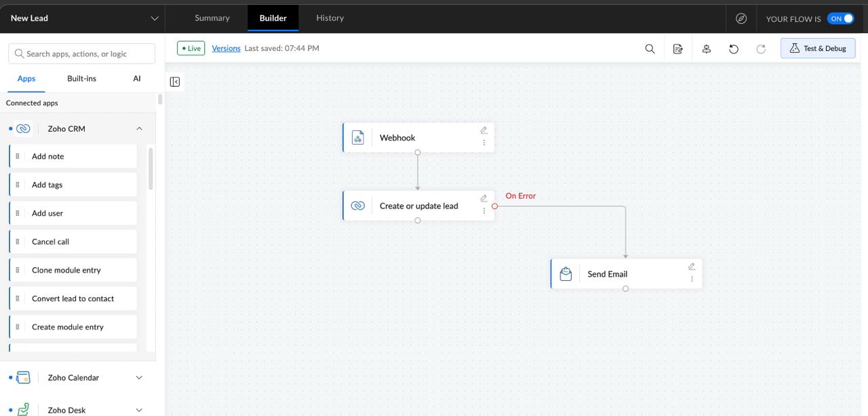This screenshot has width=868, height=416.
Task: Click the Webhook node icon
Action: [x=358, y=138]
